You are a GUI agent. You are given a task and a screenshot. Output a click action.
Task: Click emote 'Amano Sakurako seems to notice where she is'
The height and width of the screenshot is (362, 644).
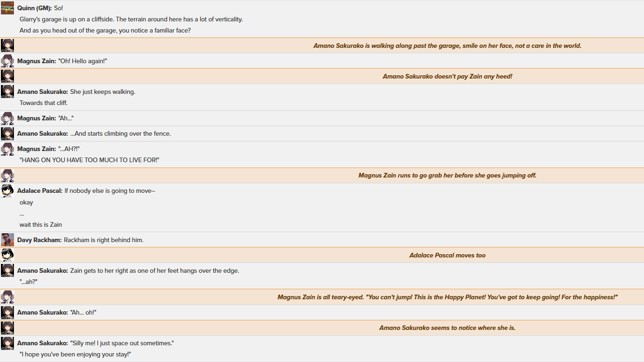447,328
